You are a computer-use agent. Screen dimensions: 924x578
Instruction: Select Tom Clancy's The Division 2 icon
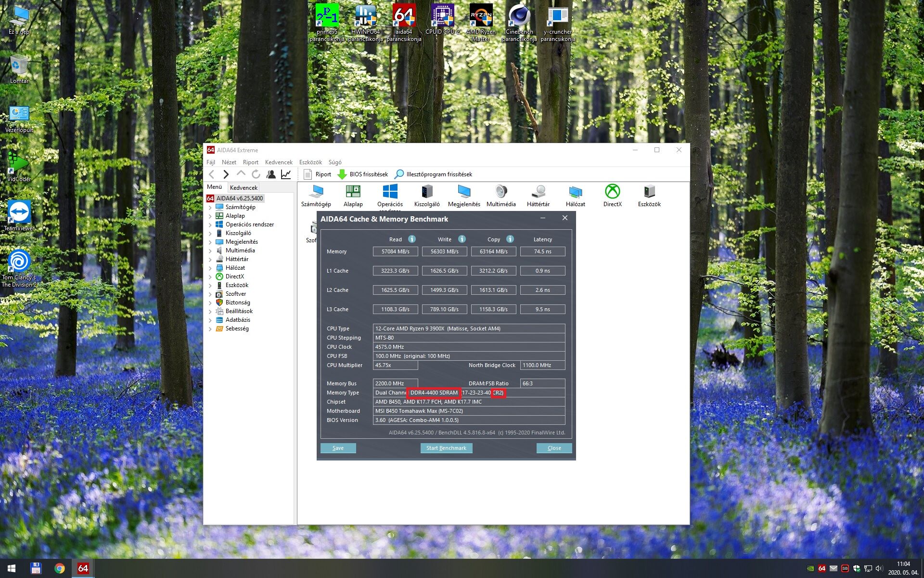pyautogui.click(x=19, y=269)
